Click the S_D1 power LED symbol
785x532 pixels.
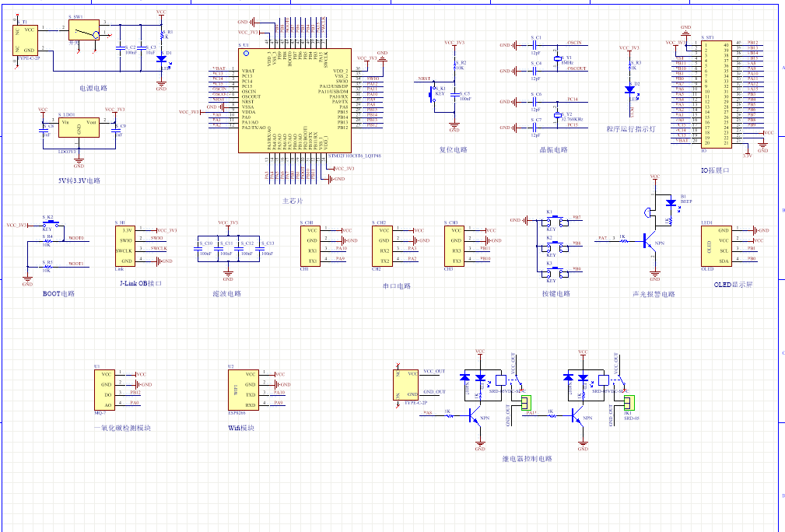pos(161,59)
